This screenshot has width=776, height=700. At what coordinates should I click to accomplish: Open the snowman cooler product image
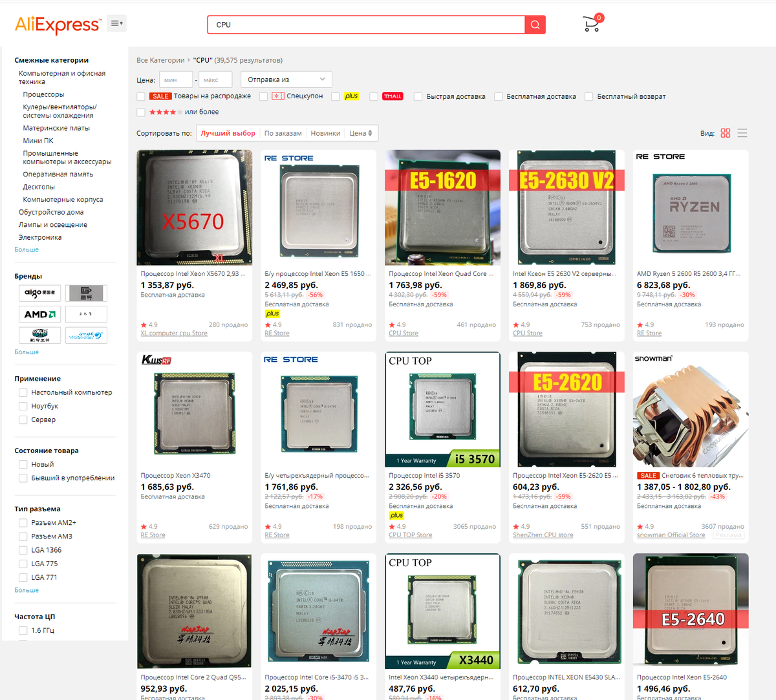(691, 409)
